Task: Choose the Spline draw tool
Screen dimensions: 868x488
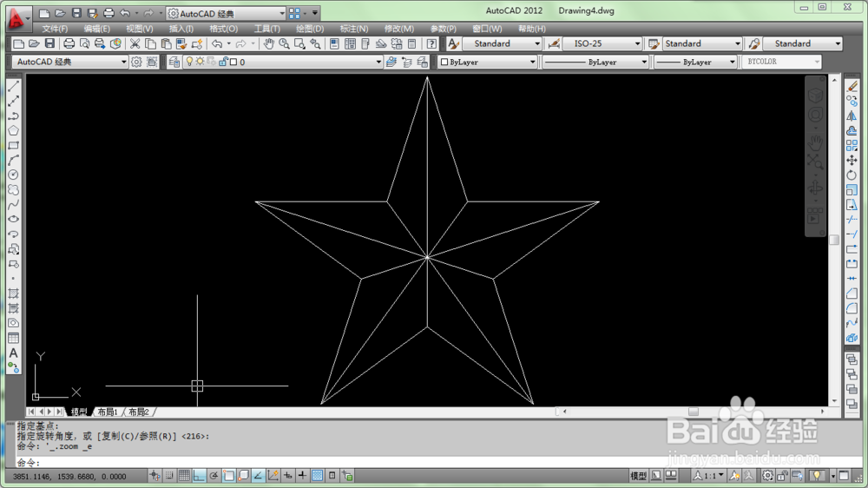Action: (14, 204)
